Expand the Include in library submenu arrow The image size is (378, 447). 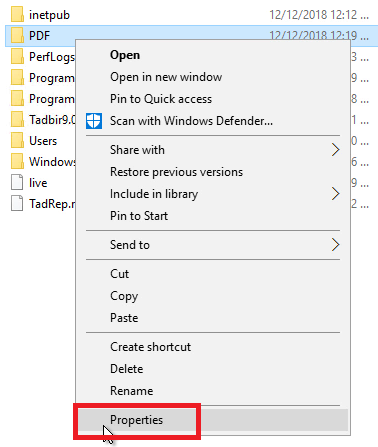click(x=335, y=194)
